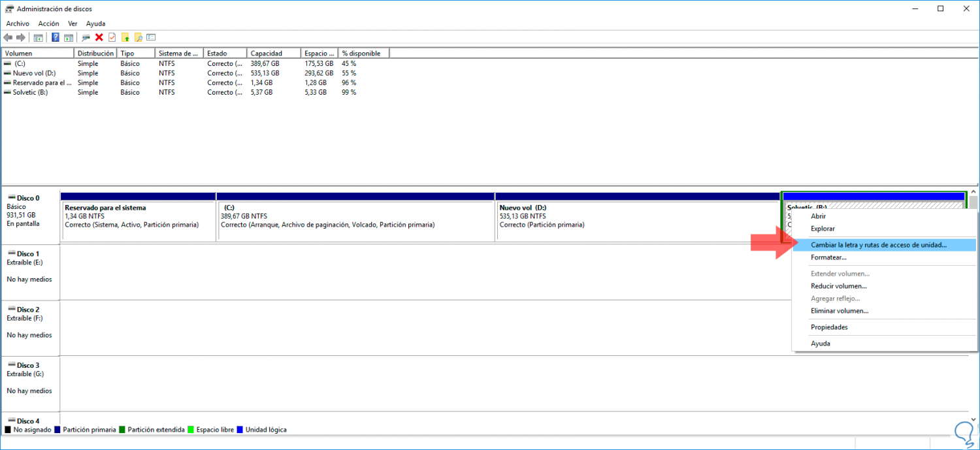
Task: Select the Disco 4 disk label
Action: (x=30, y=419)
